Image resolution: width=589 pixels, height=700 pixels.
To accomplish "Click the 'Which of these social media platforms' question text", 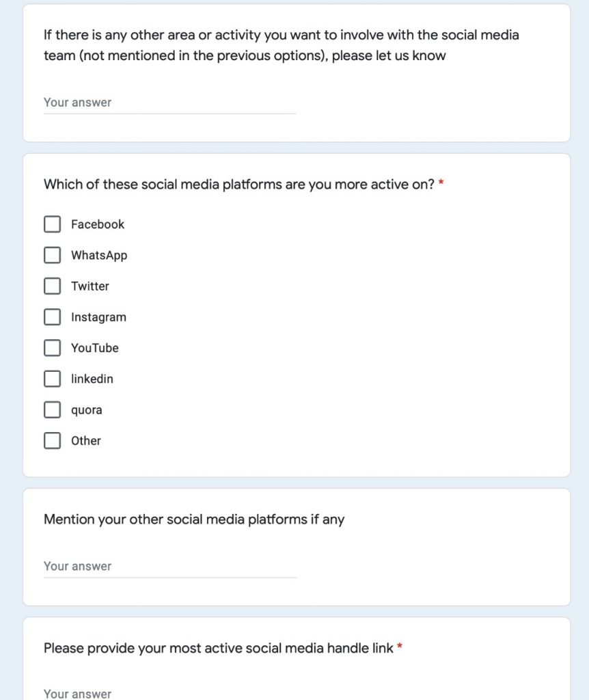I will click(239, 184).
